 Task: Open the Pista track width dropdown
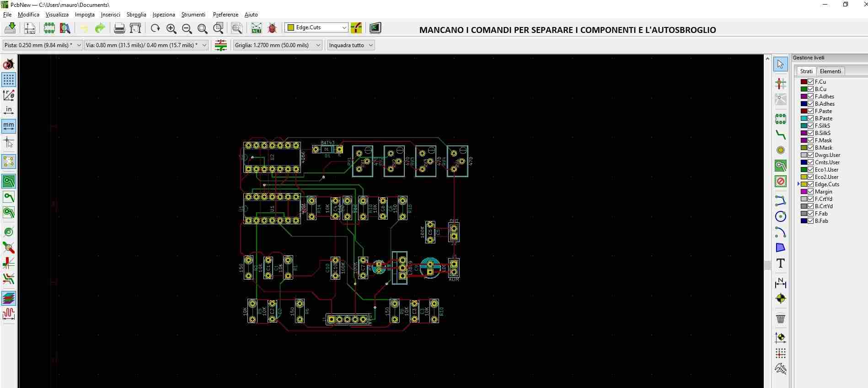43,45
